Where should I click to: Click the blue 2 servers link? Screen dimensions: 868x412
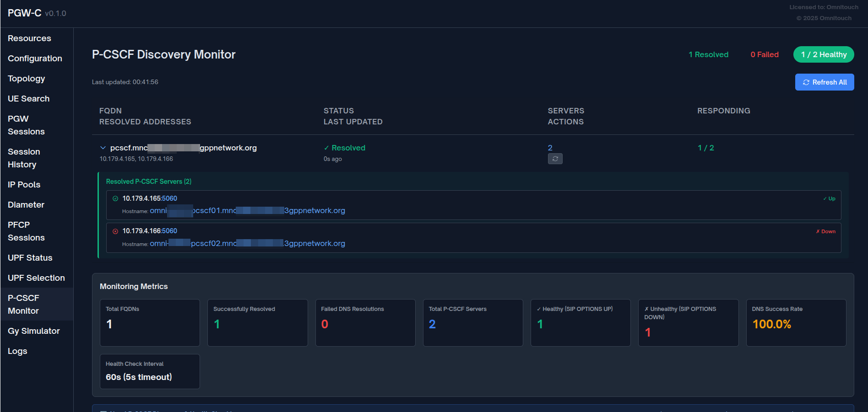pos(550,148)
